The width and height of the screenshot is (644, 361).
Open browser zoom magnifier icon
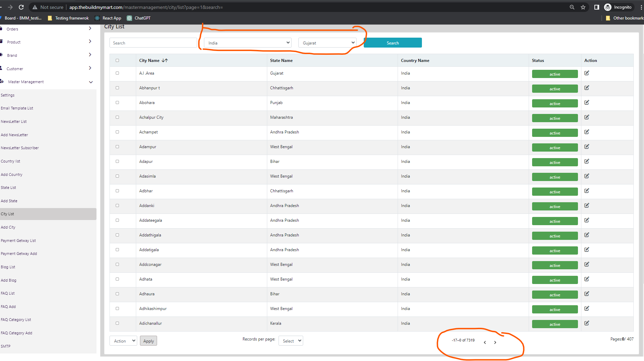tap(572, 7)
